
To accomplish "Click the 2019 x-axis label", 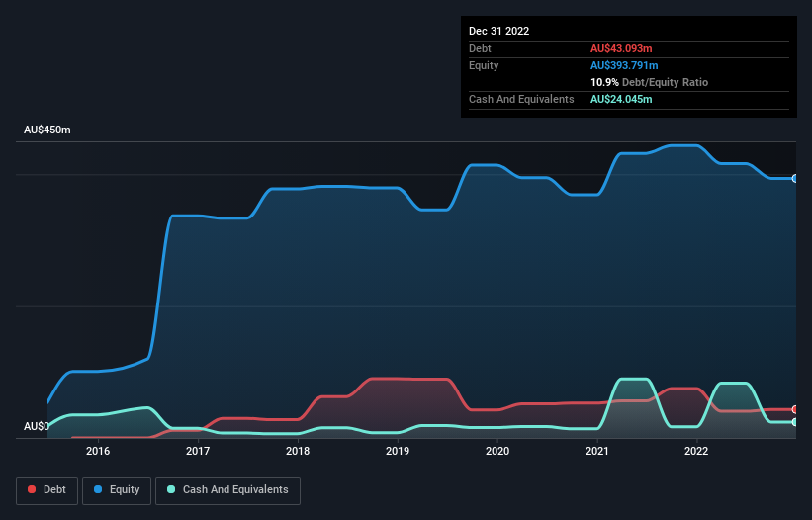I will (x=398, y=451).
